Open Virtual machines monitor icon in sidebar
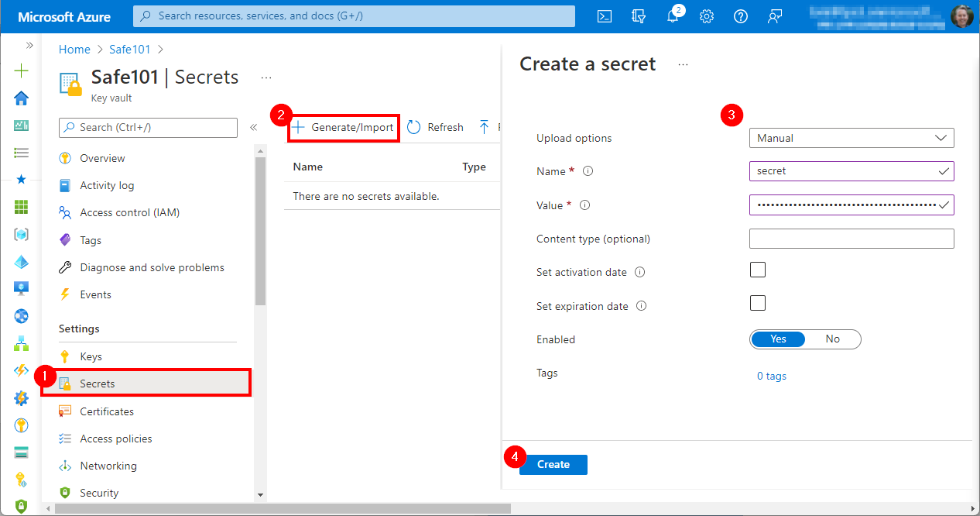 [21, 288]
